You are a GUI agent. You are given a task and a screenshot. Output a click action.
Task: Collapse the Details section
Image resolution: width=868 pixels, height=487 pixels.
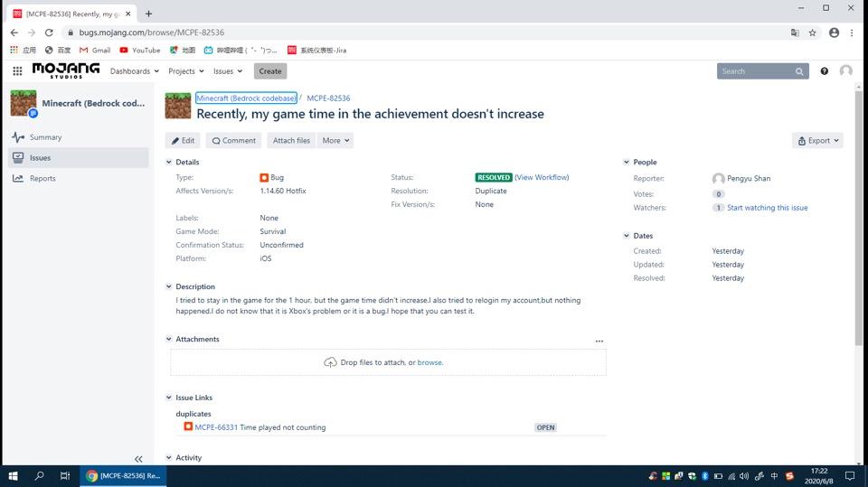point(168,163)
